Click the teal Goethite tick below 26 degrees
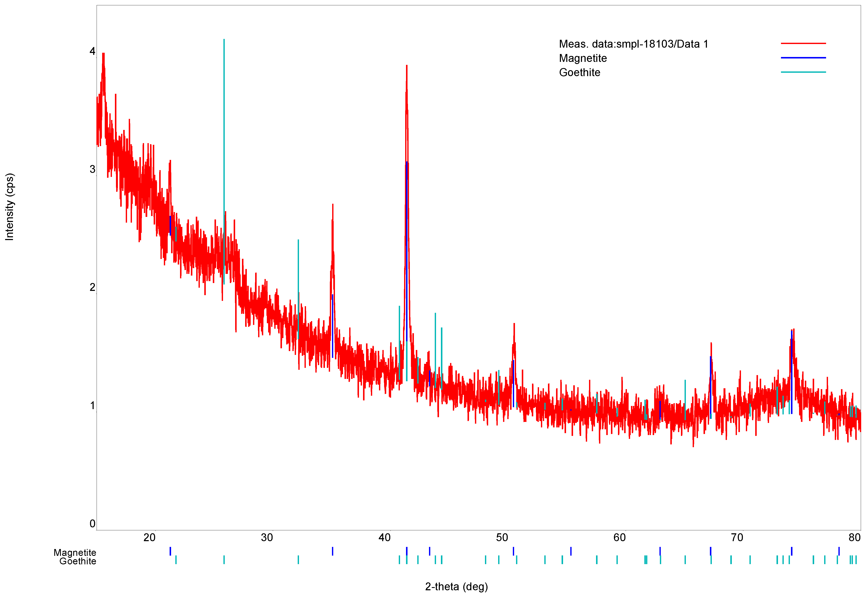 (x=224, y=560)
